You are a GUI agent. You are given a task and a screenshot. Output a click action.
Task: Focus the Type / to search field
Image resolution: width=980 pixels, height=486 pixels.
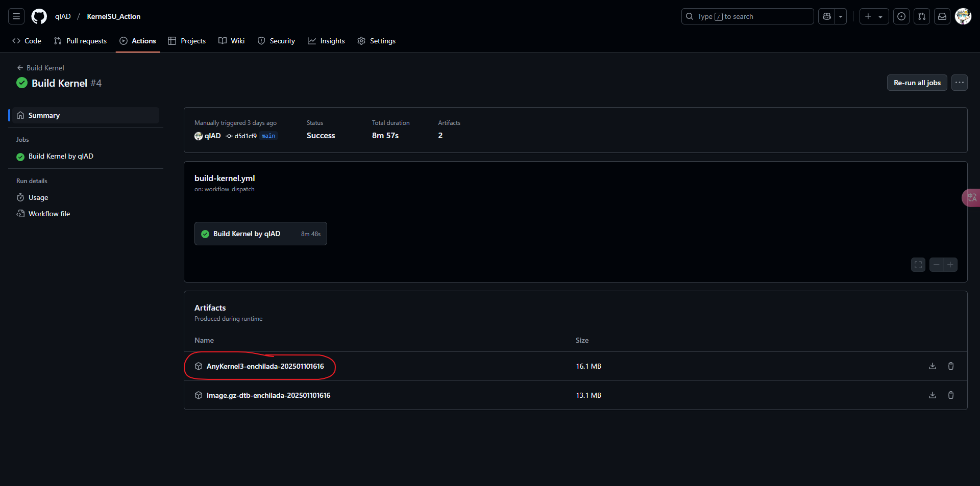coord(747,16)
